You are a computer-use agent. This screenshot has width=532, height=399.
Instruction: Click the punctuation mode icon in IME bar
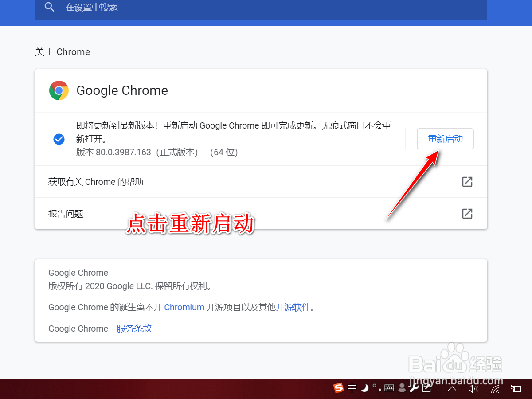(x=376, y=388)
